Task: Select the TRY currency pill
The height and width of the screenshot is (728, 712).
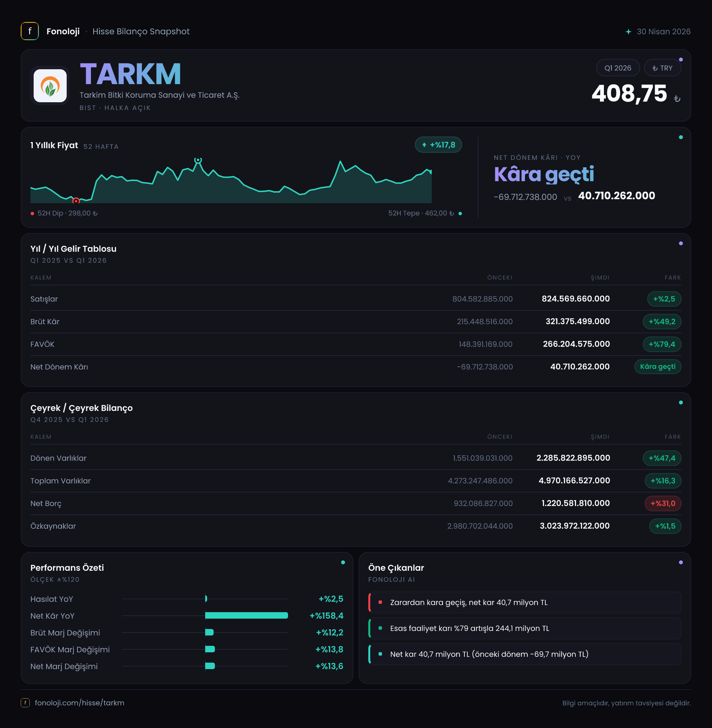Action: coord(662,68)
